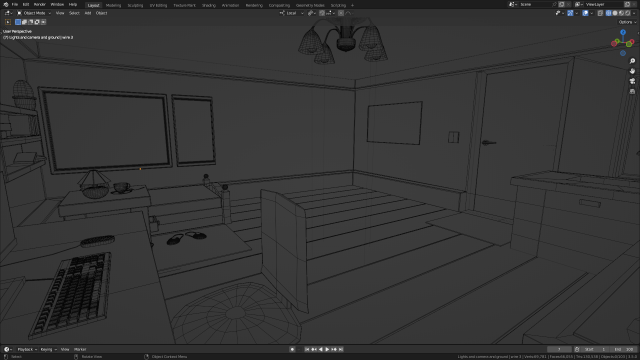The image size is (640, 360).
Task: Click the Scene name field
Action: 534,4
